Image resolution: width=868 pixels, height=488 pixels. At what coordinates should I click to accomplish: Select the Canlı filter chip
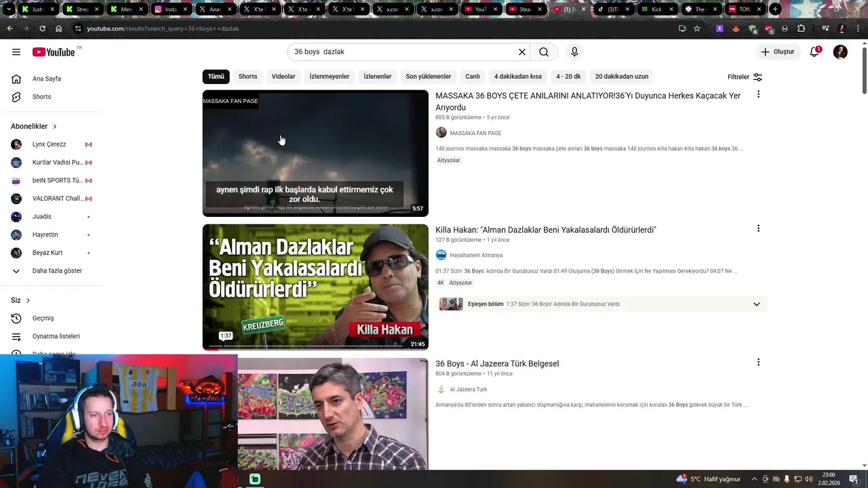[473, 77]
